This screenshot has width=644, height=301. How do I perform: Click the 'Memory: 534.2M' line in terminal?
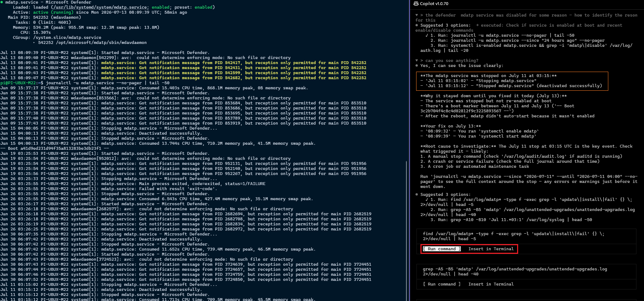[x=86, y=27]
